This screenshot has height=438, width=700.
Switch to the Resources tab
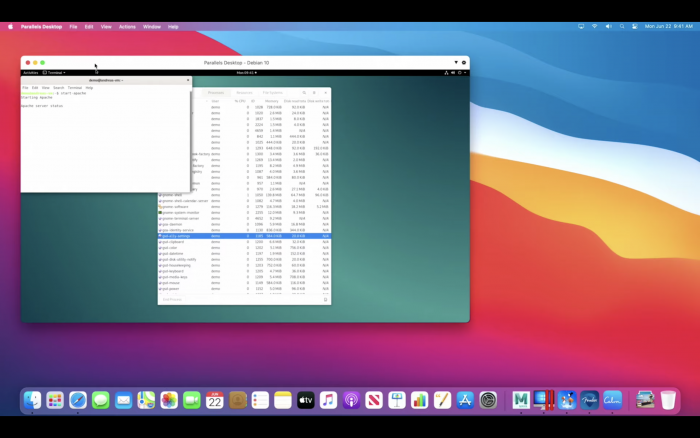click(244, 93)
